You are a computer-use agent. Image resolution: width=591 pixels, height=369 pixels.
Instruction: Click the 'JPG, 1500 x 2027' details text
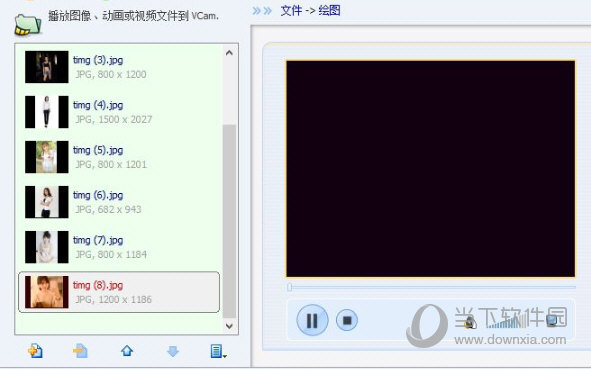(x=114, y=119)
